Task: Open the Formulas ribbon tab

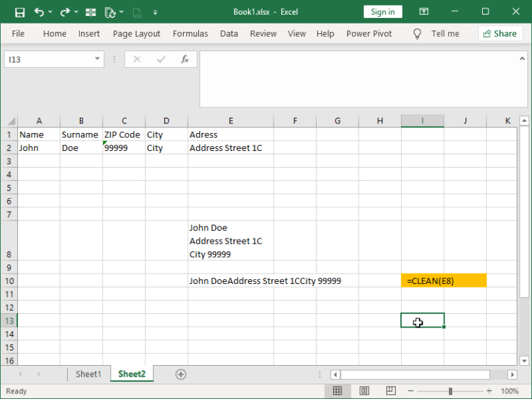Action: pos(190,33)
